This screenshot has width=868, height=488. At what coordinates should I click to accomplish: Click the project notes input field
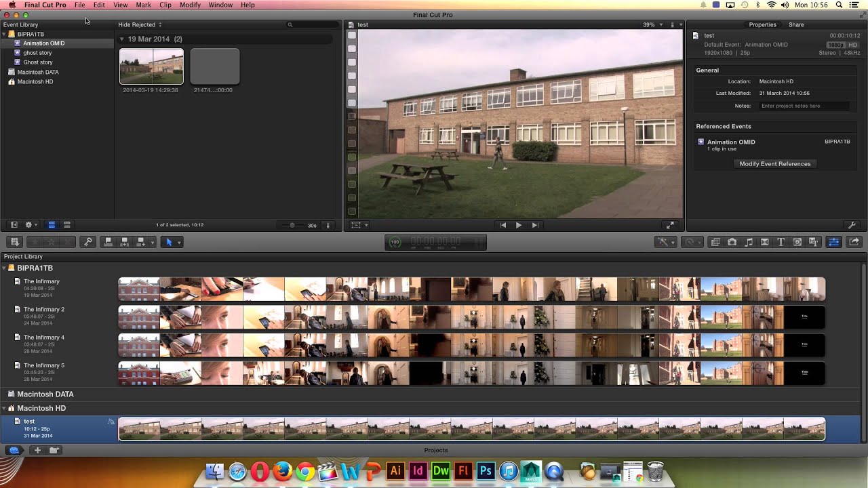tap(804, 106)
